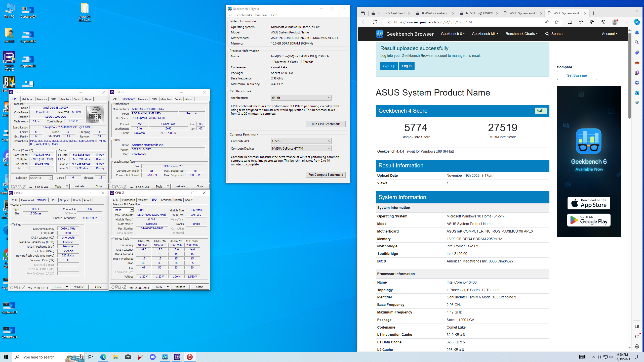Image resolution: width=644 pixels, height=362 pixels.
Task: Open Edge sidebar Outlook icon
Action: pos(637,93)
